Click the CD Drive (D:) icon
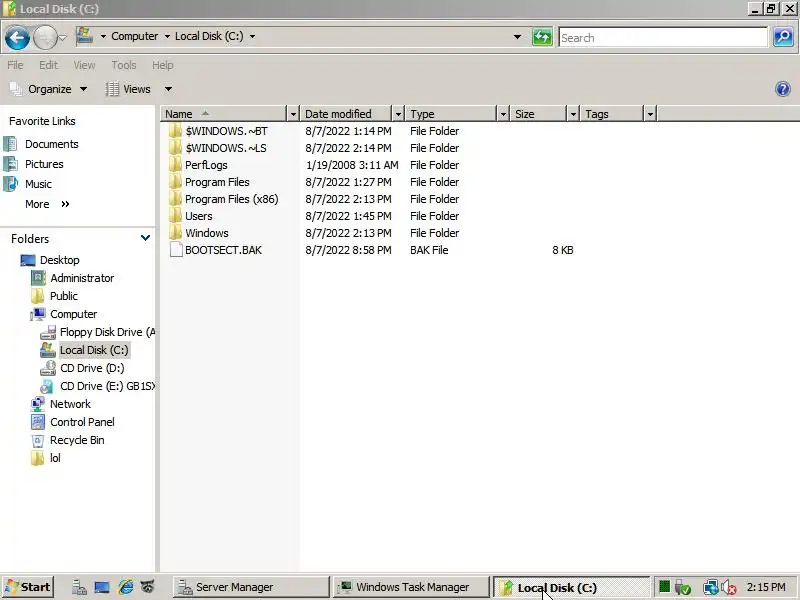800x600 pixels. pos(48,368)
